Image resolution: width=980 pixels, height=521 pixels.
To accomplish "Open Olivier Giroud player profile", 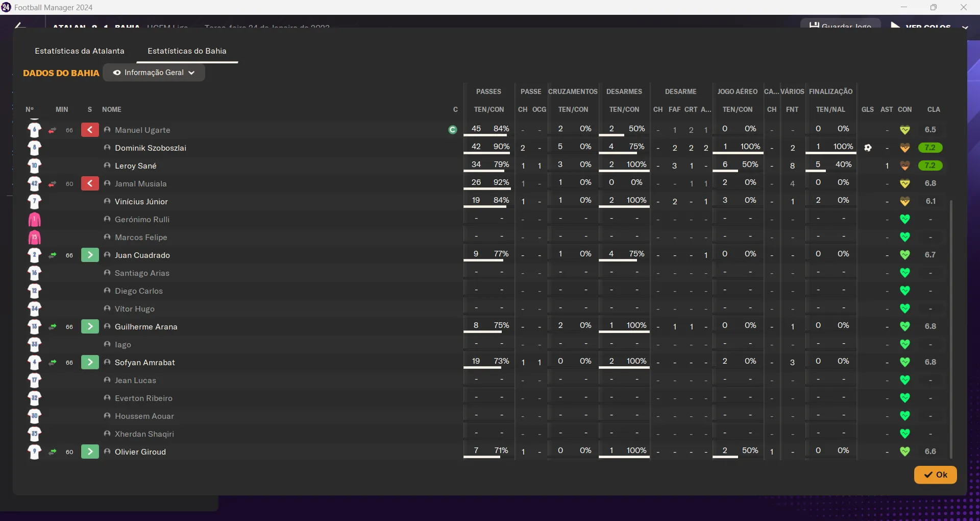I will (x=140, y=452).
